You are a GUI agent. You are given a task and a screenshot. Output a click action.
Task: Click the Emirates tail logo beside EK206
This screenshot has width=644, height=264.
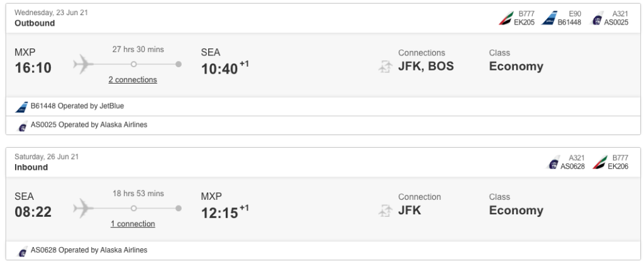600,163
